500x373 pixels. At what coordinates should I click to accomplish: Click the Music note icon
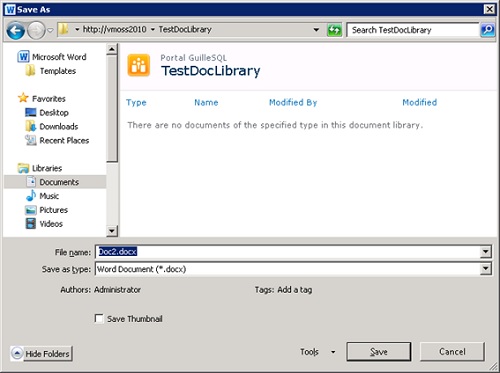tap(31, 196)
